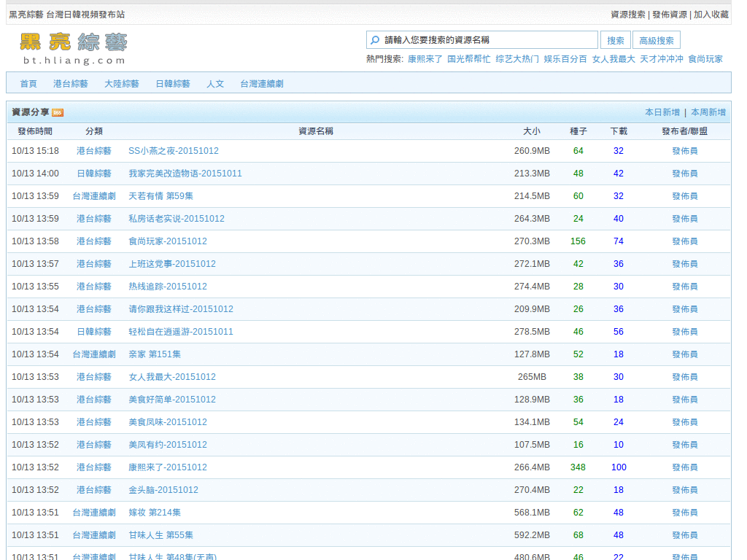Screen dimensions: 747x560
Task: Select the 156 seed count cell
Action: (578, 241)
